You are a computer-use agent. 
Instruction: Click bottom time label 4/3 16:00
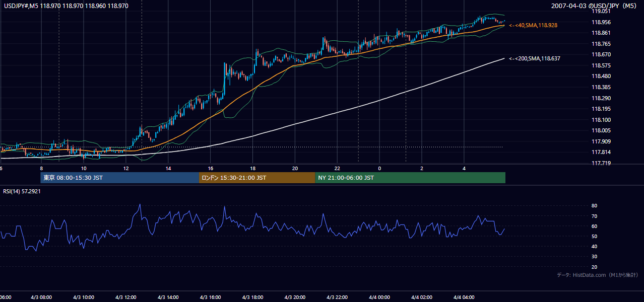[211, 297]
